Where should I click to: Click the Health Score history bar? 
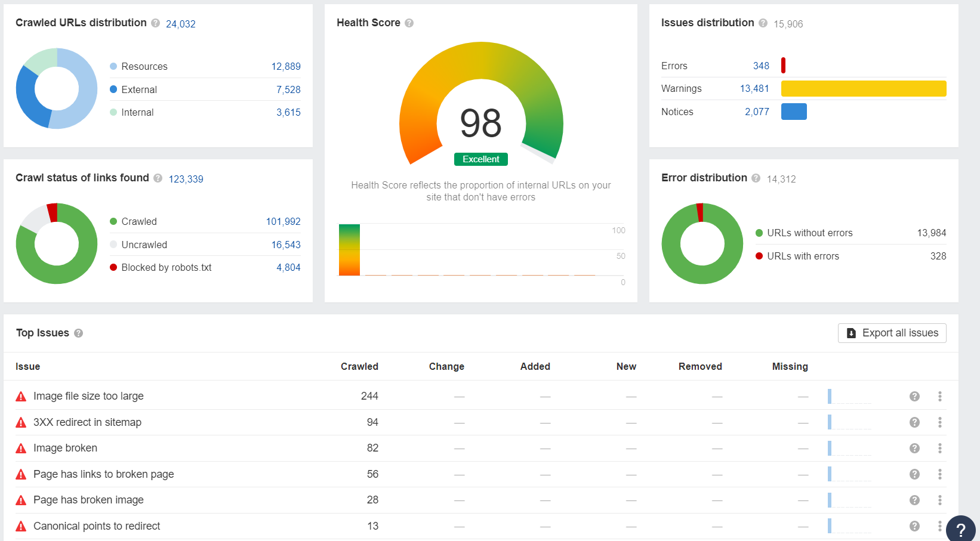click(x=349, y=250)
